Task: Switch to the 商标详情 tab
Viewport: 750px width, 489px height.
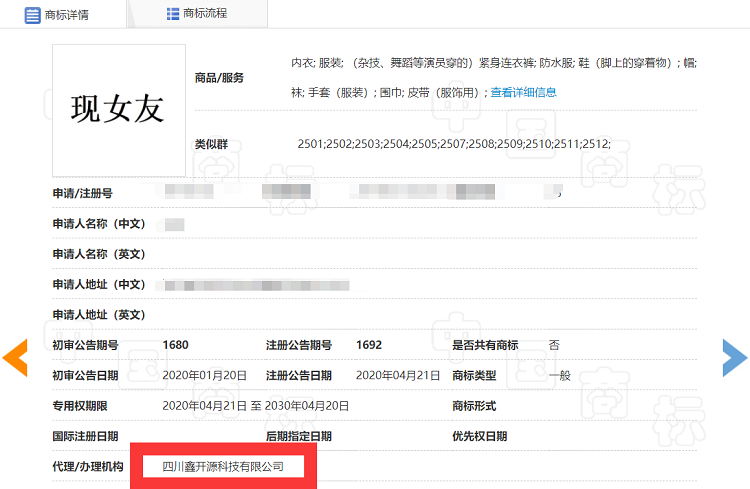Action: click(x=64, y=14)
